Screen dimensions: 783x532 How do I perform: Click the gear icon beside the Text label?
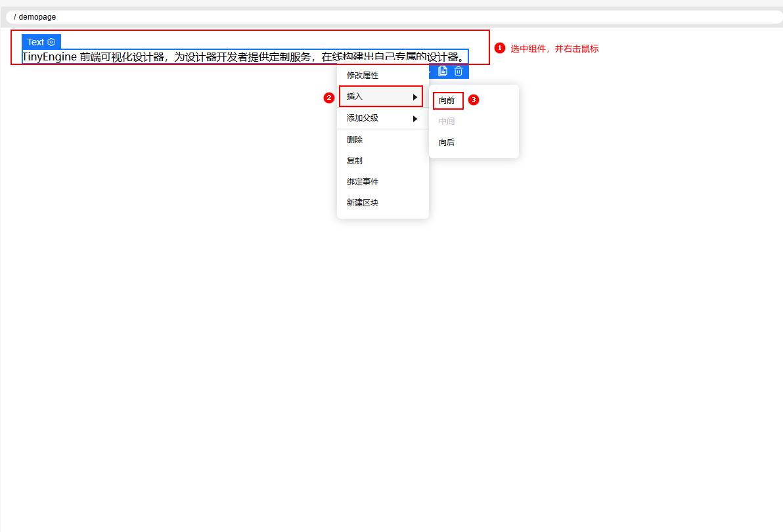click(x=52, y=42)
